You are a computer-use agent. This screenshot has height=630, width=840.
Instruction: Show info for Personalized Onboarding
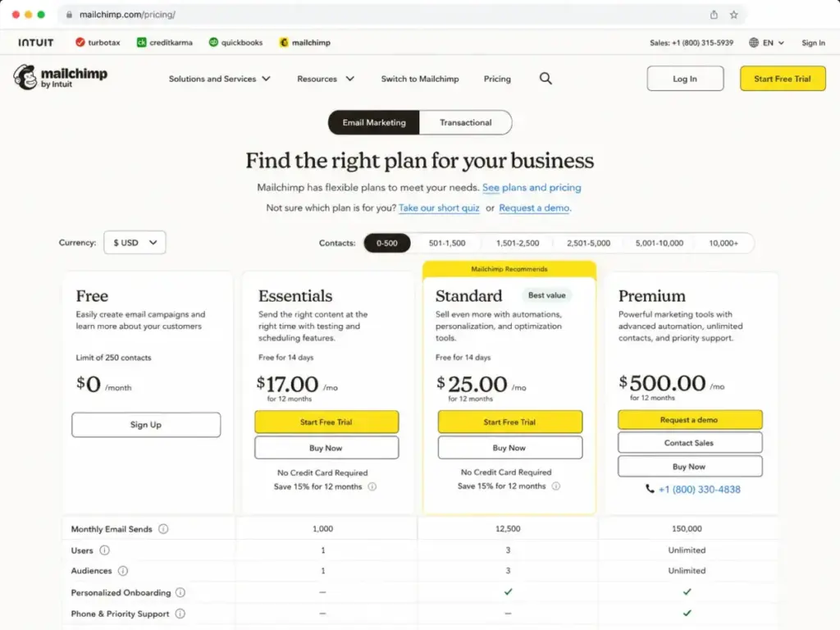pos(180,592)
